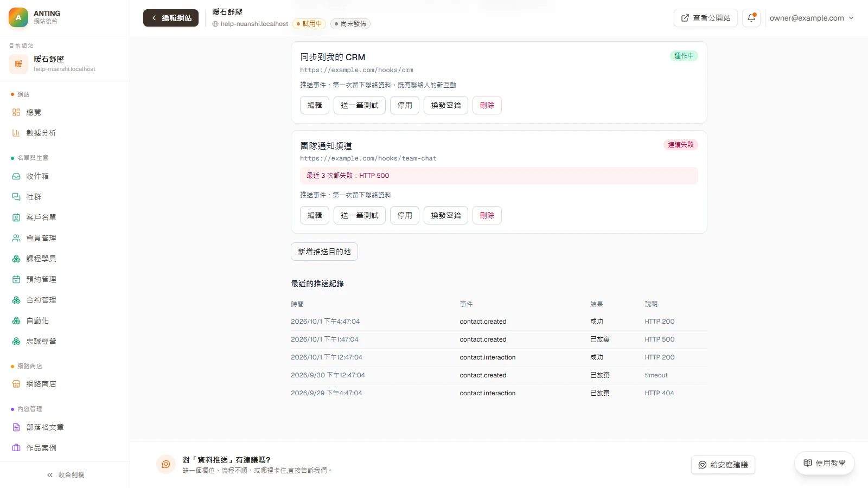Open 作品案例 portfolio icon
The width and height of the screenshot is (868, 488).
pos(16,448)
